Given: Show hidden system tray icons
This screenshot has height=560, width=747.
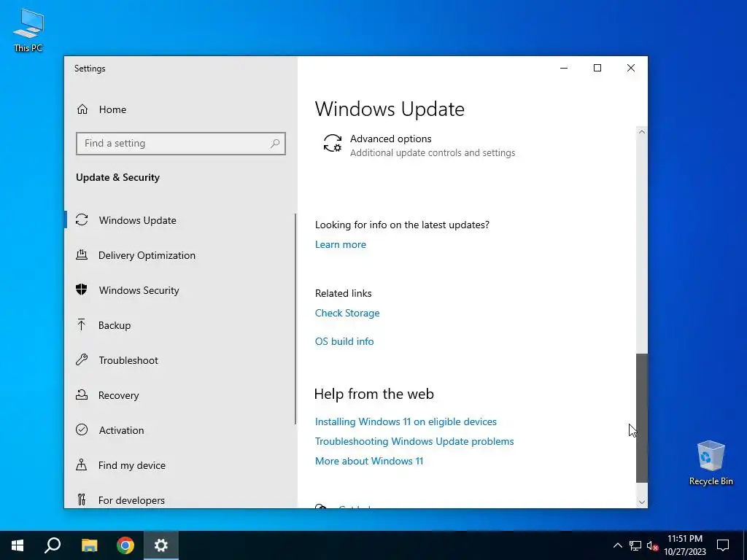Looking at the screenshot, I should [617, 545].
